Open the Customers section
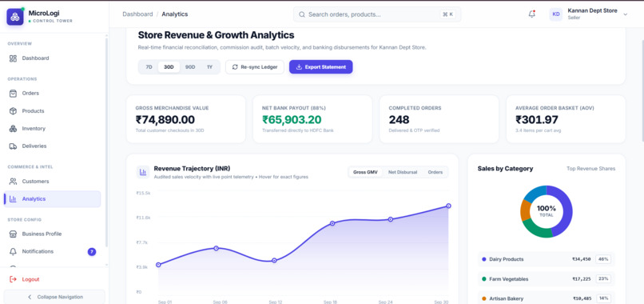644x304 pixels. [52, 182]
